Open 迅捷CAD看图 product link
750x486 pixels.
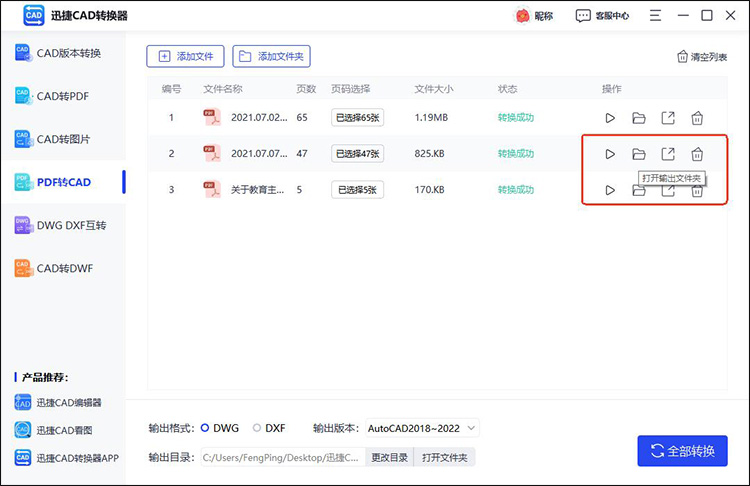53,430
